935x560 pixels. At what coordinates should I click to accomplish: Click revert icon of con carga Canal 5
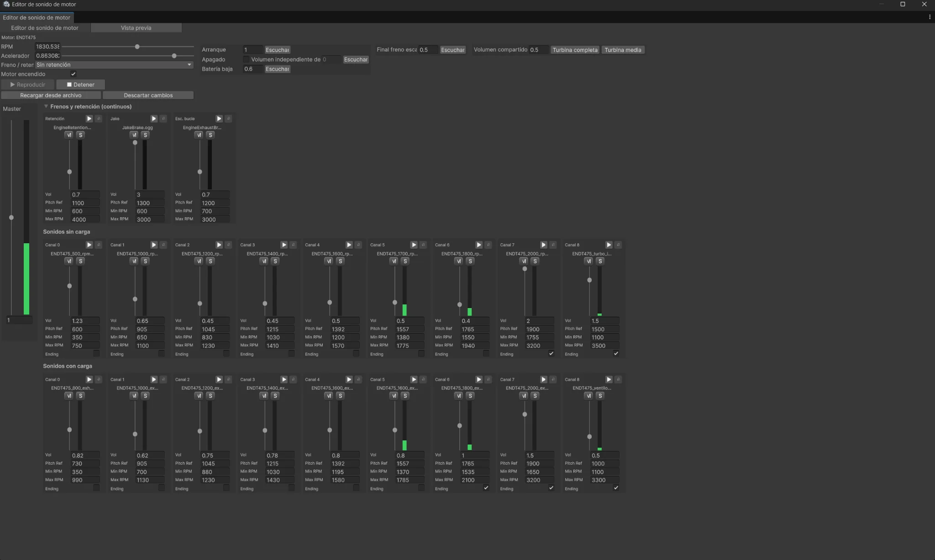(423, 380)
